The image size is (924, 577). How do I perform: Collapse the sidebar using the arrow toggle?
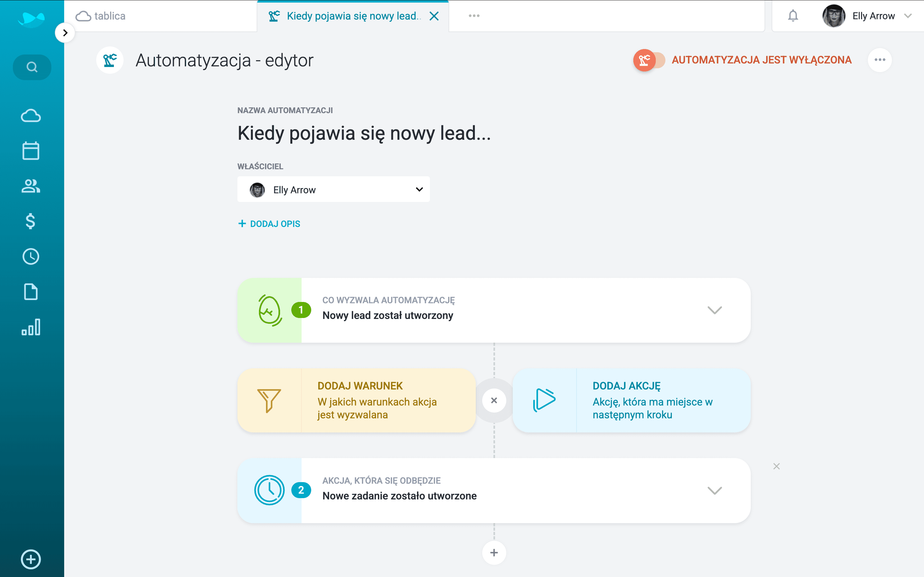coord(65,33)
